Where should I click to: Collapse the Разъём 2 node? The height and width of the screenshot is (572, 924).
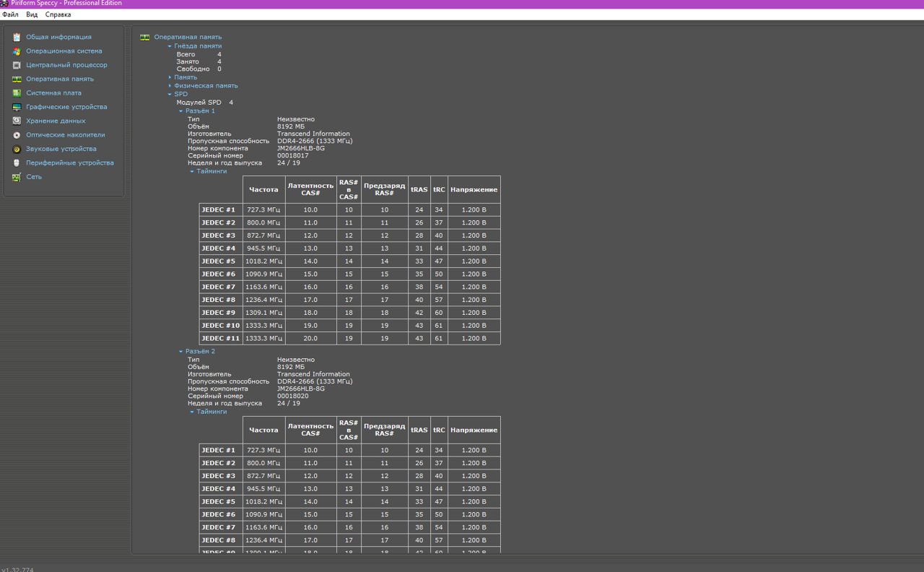(181, 352)
